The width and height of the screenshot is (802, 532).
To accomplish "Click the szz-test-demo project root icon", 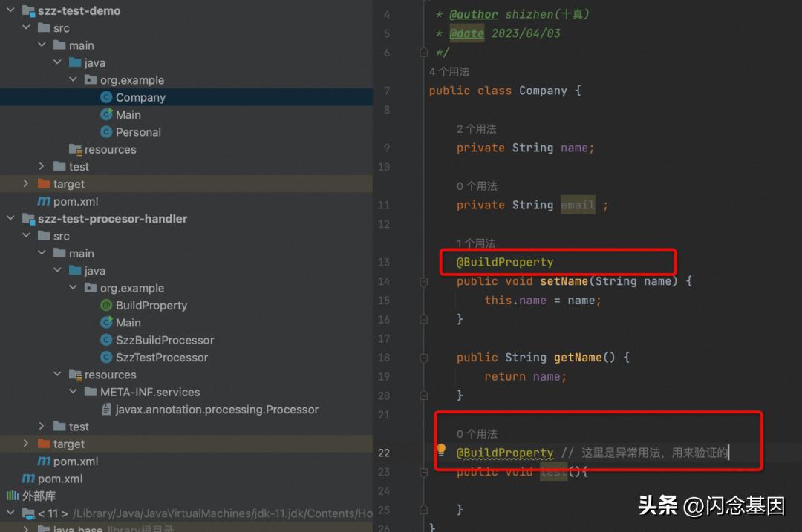I will click(27, 10).
